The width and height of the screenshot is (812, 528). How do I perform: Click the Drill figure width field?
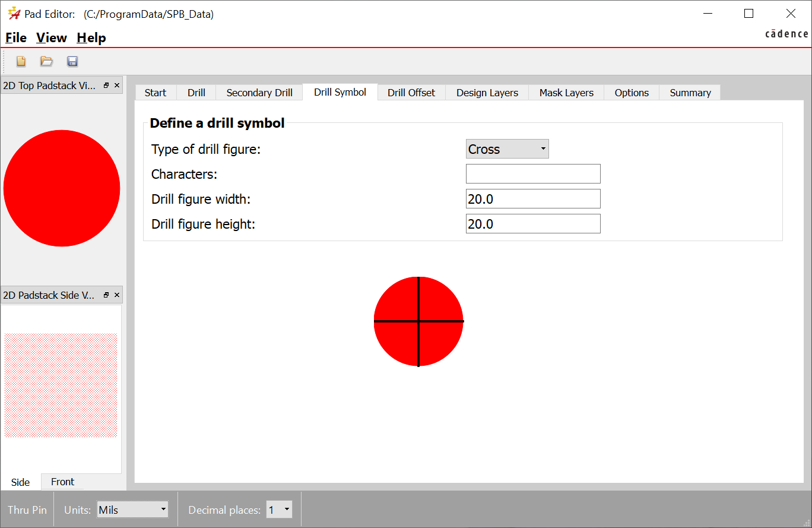click(x=533, y=199)
